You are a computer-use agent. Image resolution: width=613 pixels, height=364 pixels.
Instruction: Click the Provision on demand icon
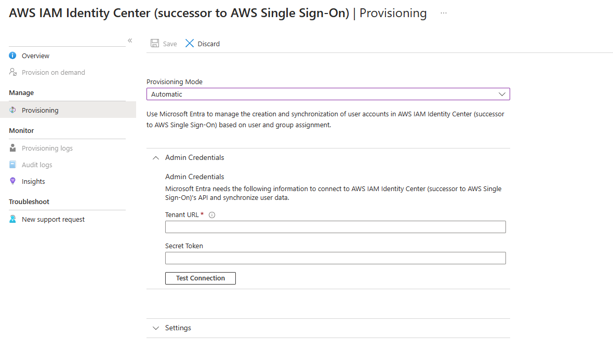coord(13,72)
